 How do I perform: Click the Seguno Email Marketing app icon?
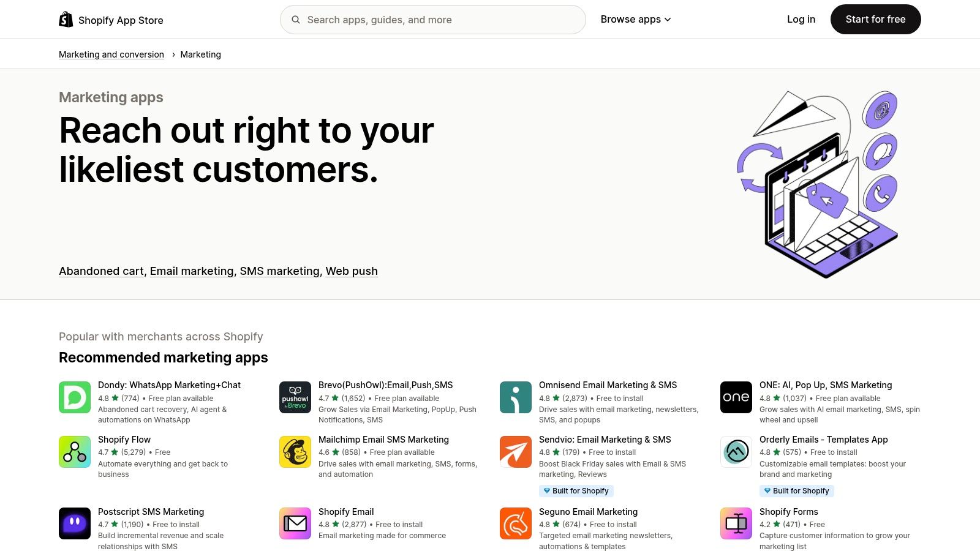[x=515, y=523]
